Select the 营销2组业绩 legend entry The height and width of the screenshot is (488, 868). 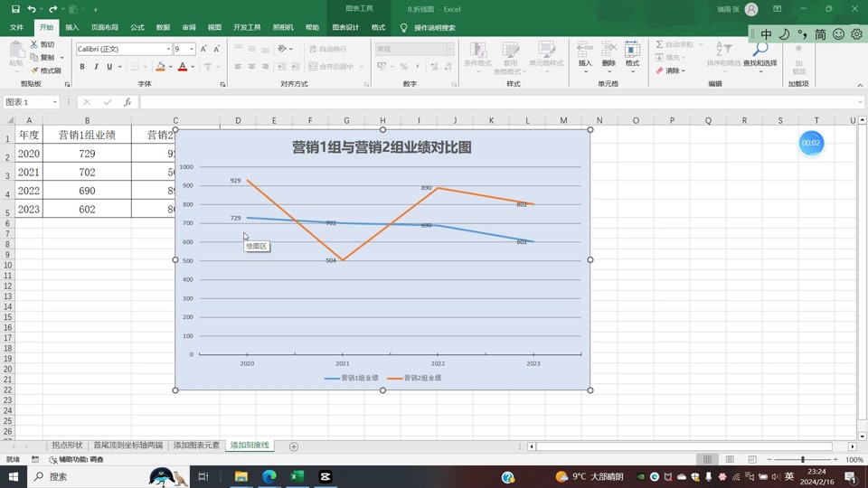[x=414, y=378]
